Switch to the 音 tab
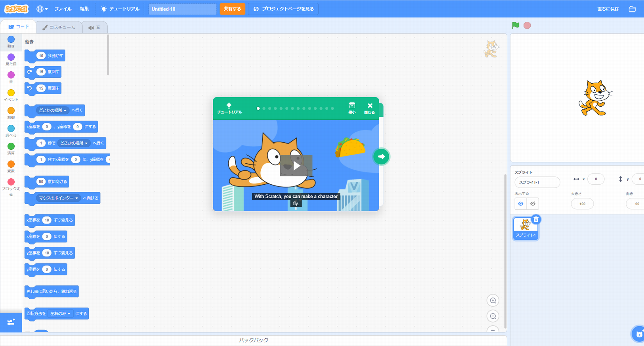The image size is (644, 346). tap(94, 27)
